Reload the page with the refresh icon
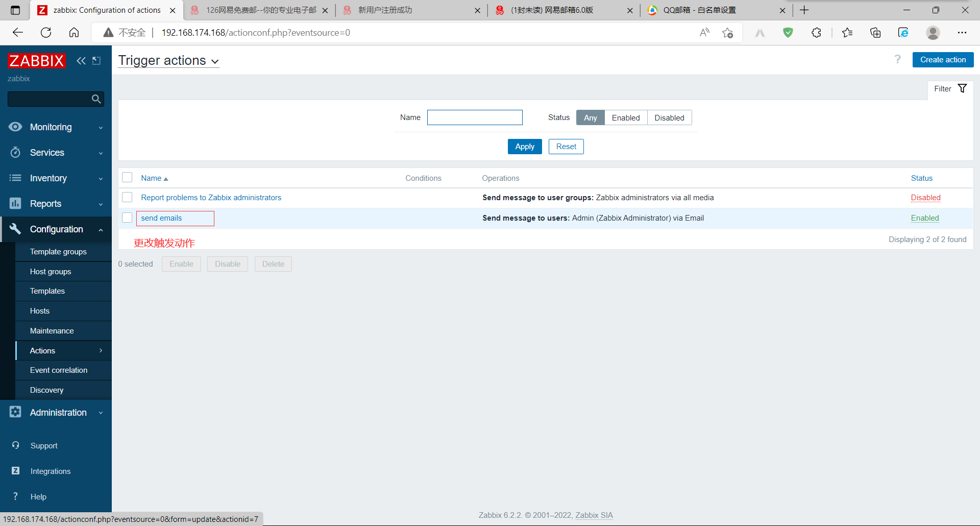980x526 pixels. pyautogui.click(x=46, y=33)
